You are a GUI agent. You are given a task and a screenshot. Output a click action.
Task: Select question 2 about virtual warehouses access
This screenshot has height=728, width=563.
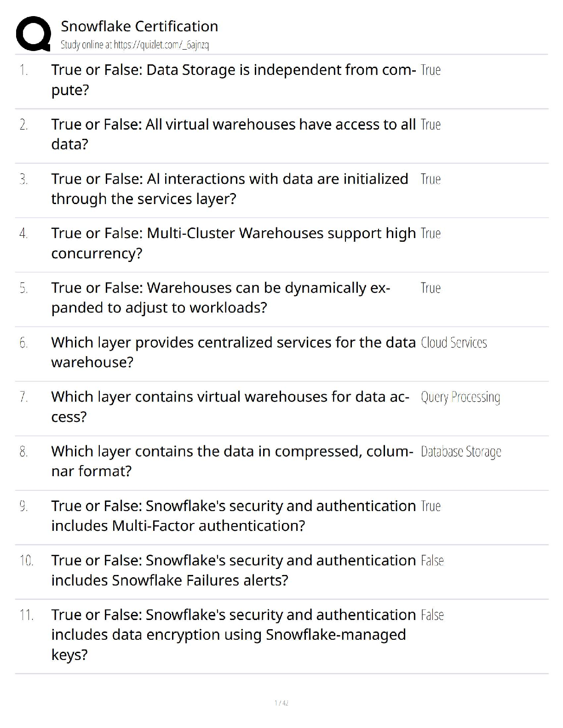(233, 134)
